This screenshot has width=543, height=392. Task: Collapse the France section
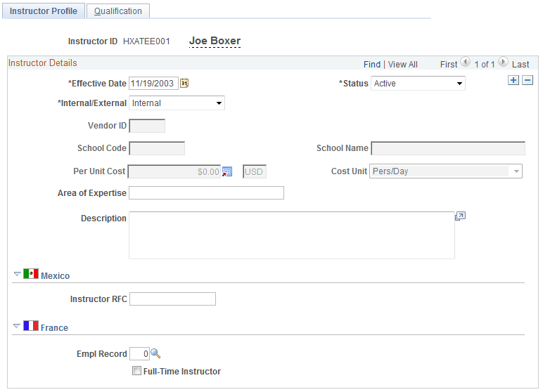[17, 326]
